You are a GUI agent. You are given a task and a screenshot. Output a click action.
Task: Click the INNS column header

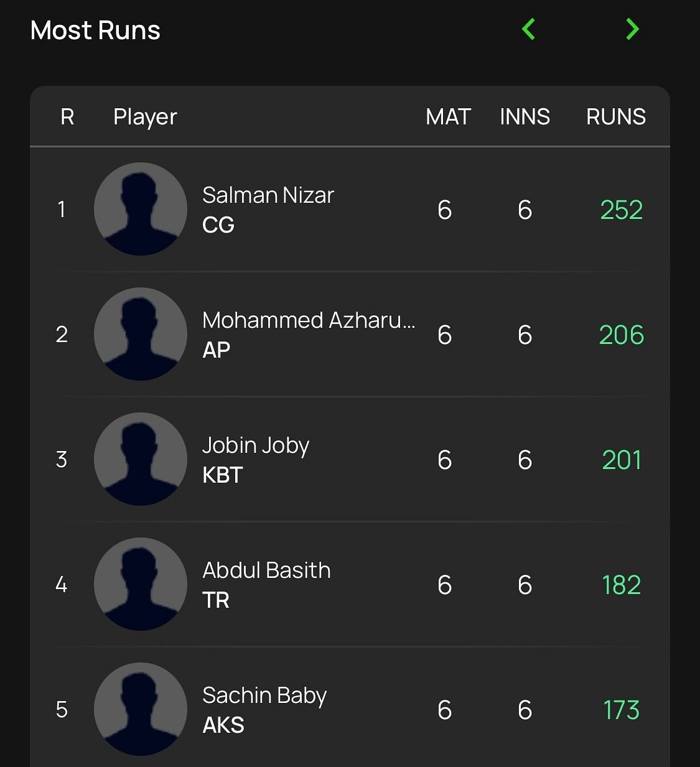(x=525, y=117)
